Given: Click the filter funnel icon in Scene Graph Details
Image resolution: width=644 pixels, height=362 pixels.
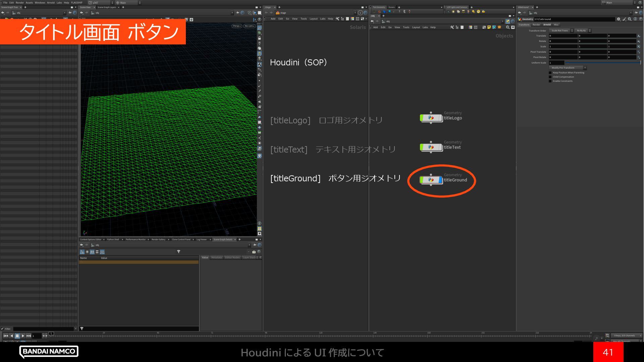Looking at the screenshot, I should pos(178,252).
